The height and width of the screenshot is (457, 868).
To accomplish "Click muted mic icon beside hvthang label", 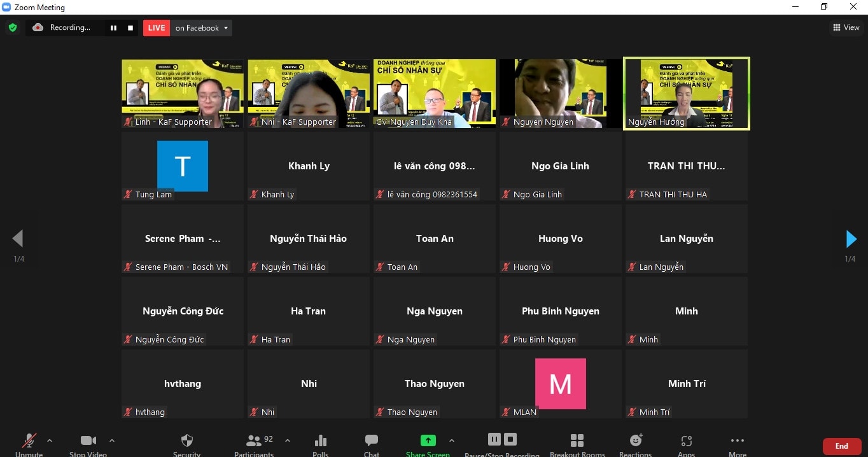I will pos(128,412).
